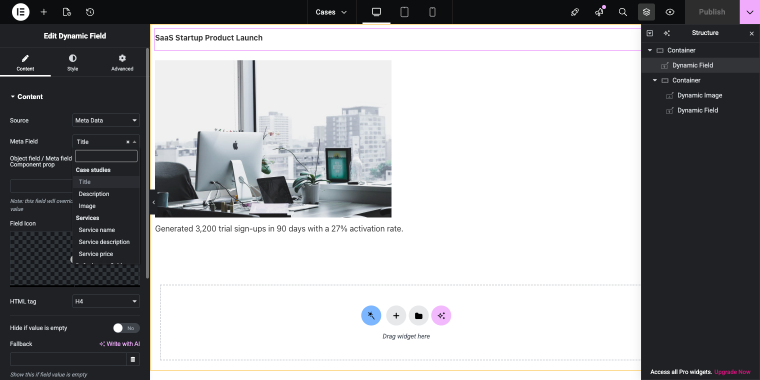The height and width of the screenshot is (380, 760).
Task: Select the SaaS Startup Product Launch heading
Action: coord(209,38)
